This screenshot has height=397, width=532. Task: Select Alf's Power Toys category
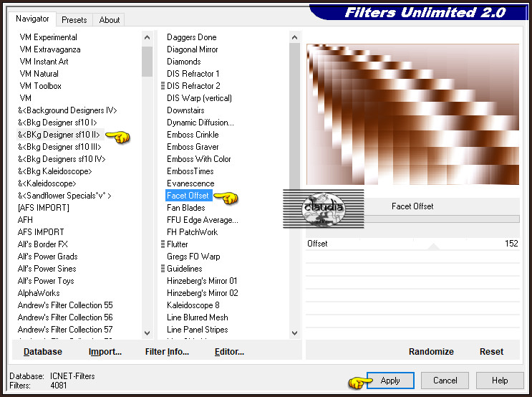click(46, 281)
